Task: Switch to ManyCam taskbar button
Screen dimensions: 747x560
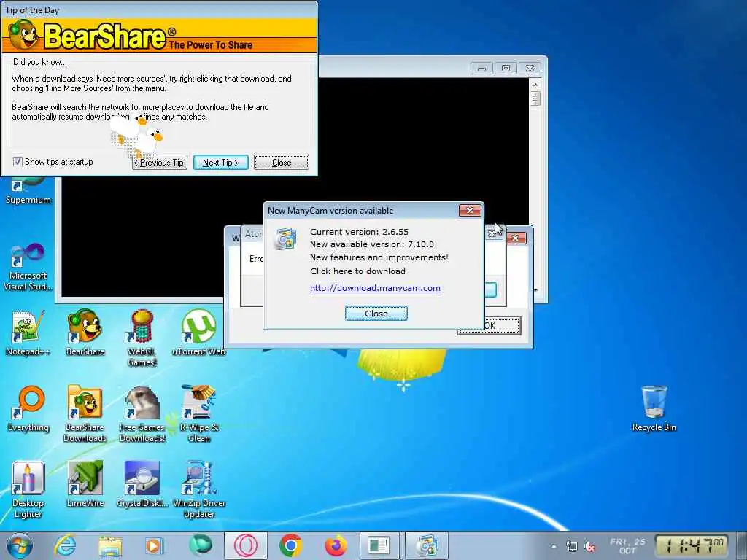Action: tap(426, 545)
